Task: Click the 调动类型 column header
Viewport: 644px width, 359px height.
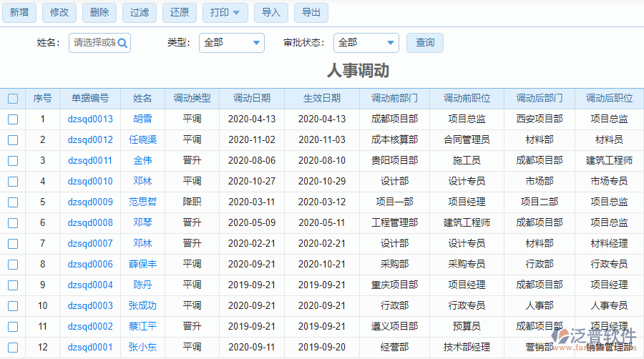Action: coord(192,99)
